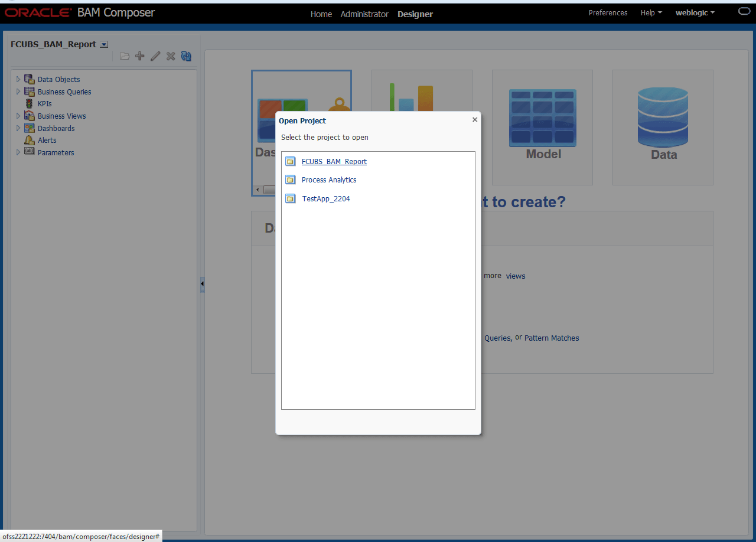The height and width of the screenshot is (542, 756).
Task: Click the tile scrollbar left arrow
Action: point(257,190)
